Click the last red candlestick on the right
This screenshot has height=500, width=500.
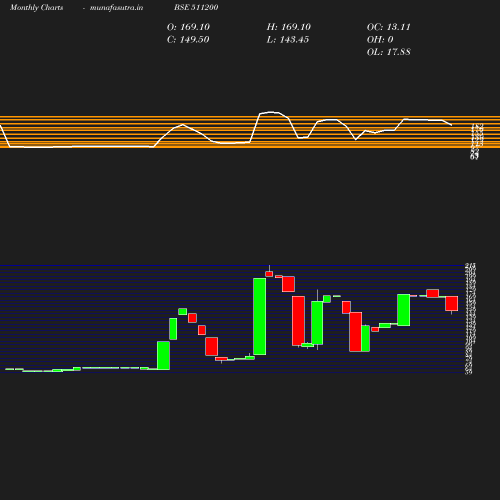[452, 303]
